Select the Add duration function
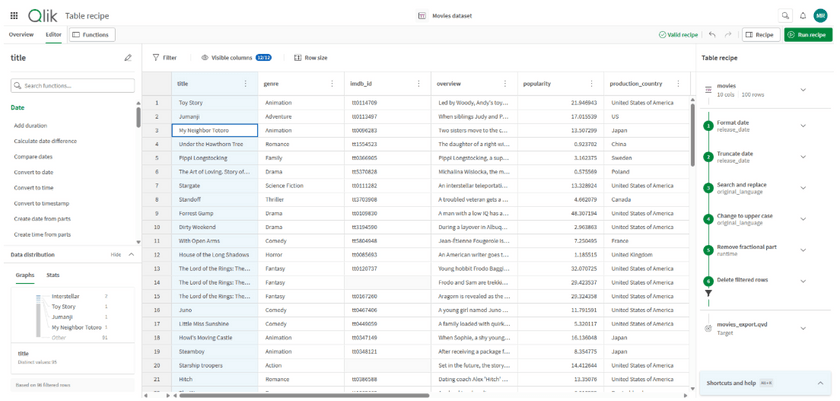Image resolution: width=840 pixels, height=401 pixels. point(30,126)
